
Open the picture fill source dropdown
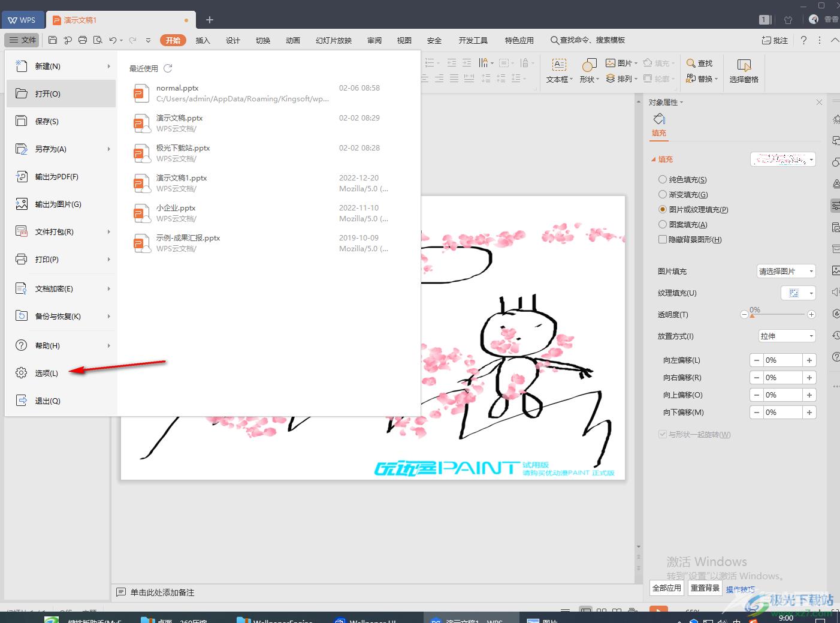point(787,272)
